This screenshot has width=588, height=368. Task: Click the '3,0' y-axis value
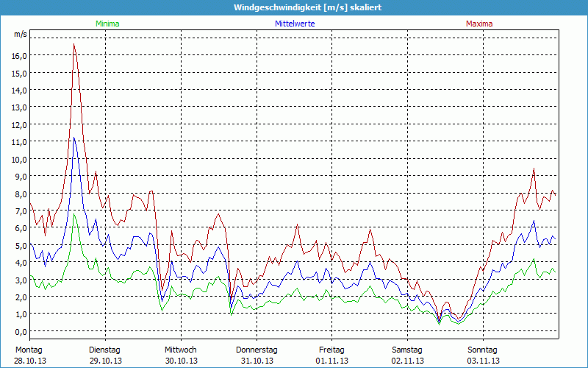21,280
